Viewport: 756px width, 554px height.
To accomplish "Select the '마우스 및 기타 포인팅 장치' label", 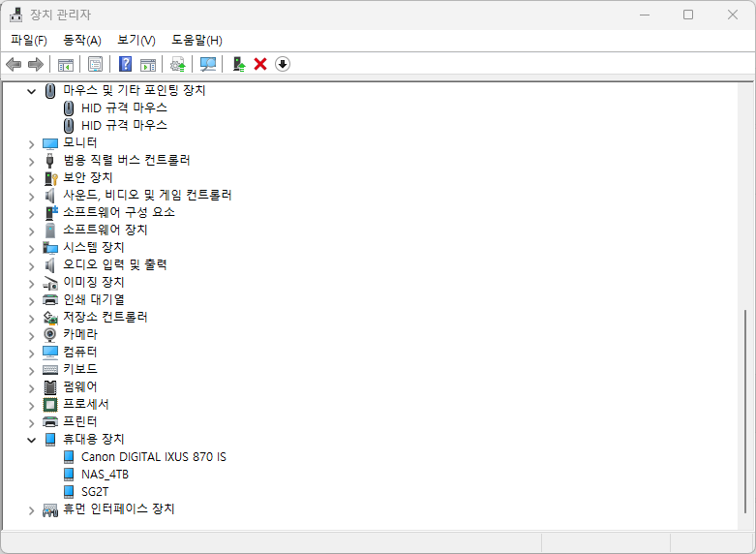I will pos(135,90).
